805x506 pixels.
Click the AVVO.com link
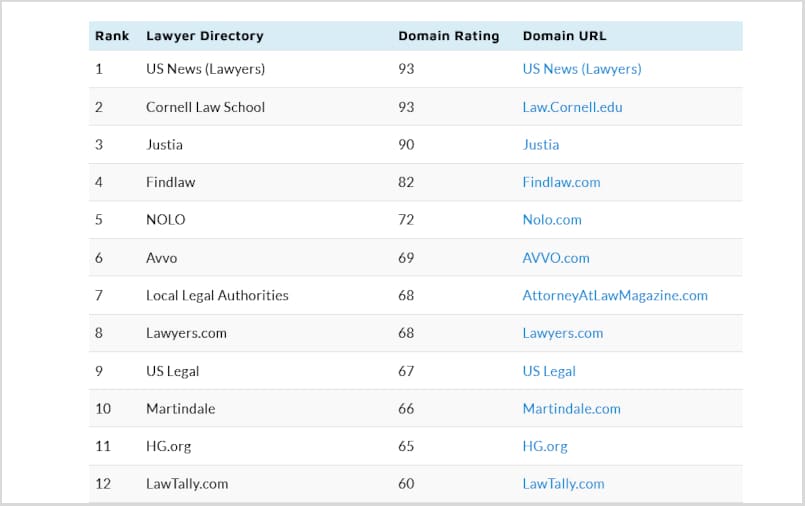coord(555,258)
